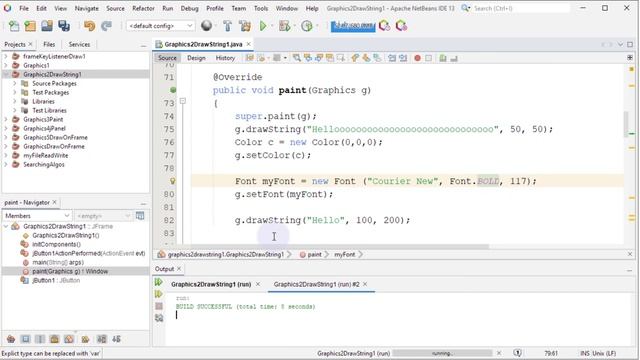Select the Graphics2DrawString1 (run) #2 output tab
Screen dimensions: 640x360
(316, 284)
